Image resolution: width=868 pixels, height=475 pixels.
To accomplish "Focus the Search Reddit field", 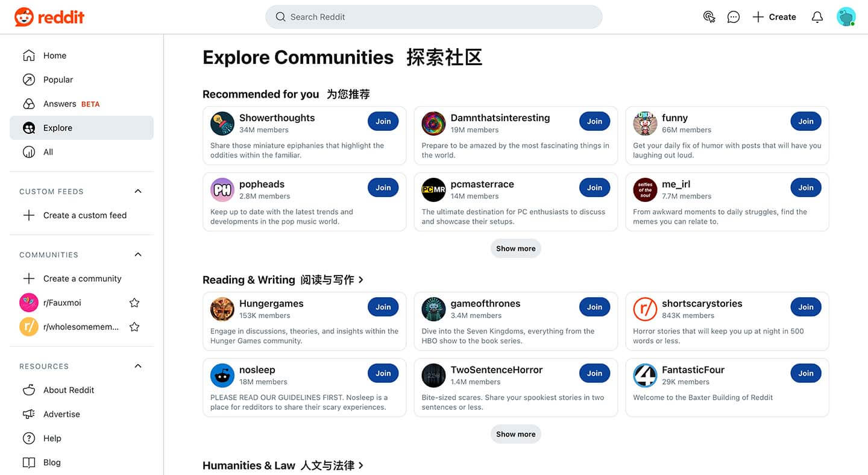I will [x=434, y=17].
